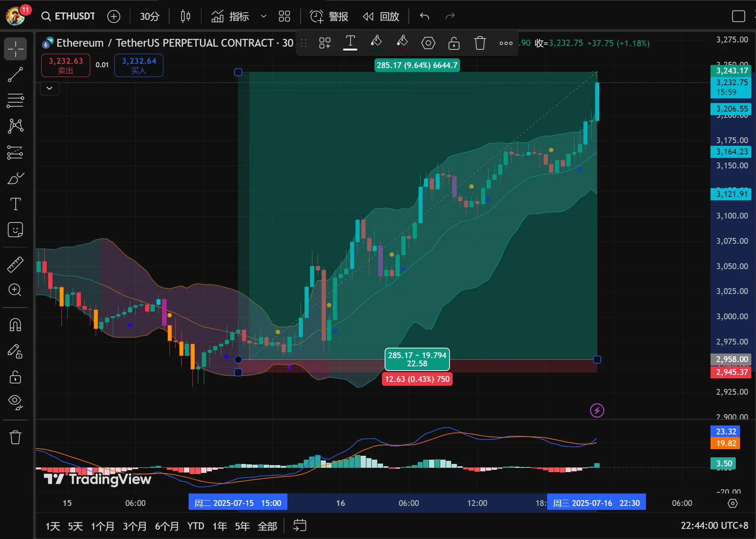The width and height of the screenshot is (756, 539).
Task: Toggle magnet mode for drawings
Action: (x=16, y=325)
